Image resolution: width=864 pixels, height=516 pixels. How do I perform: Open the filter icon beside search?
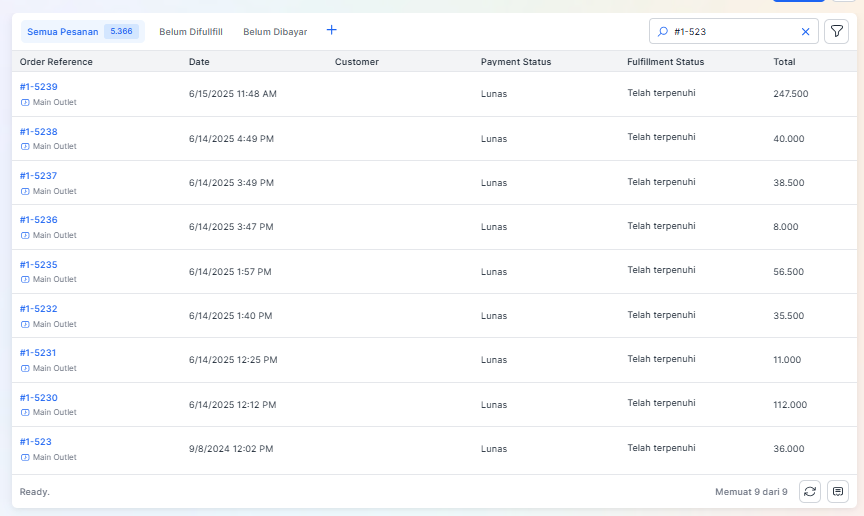[x=836, y=31]
